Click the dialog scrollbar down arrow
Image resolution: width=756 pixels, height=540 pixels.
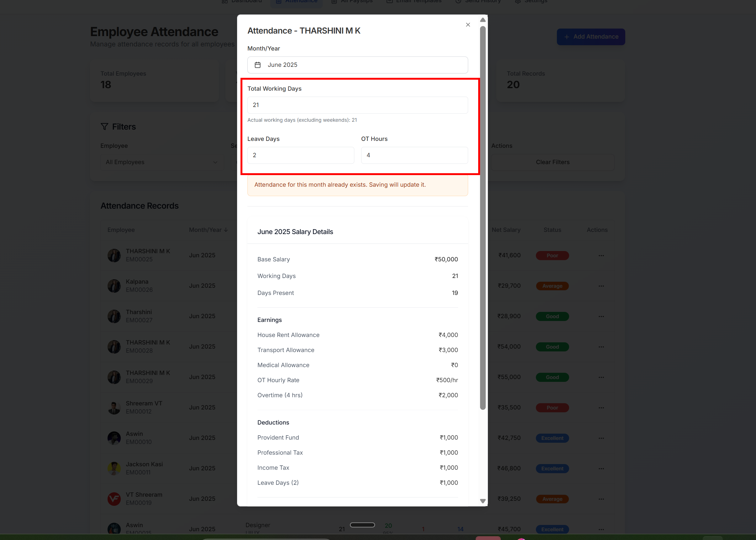click(483, 501)
